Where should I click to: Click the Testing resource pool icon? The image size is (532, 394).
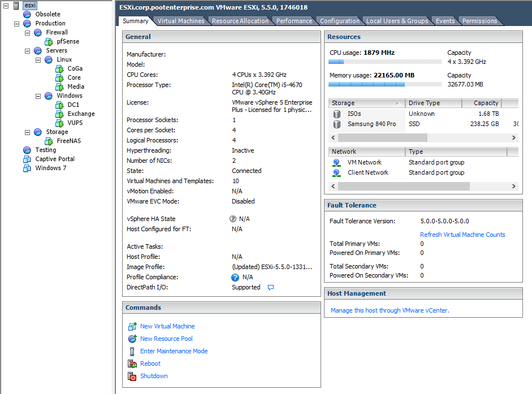(27, 150)
